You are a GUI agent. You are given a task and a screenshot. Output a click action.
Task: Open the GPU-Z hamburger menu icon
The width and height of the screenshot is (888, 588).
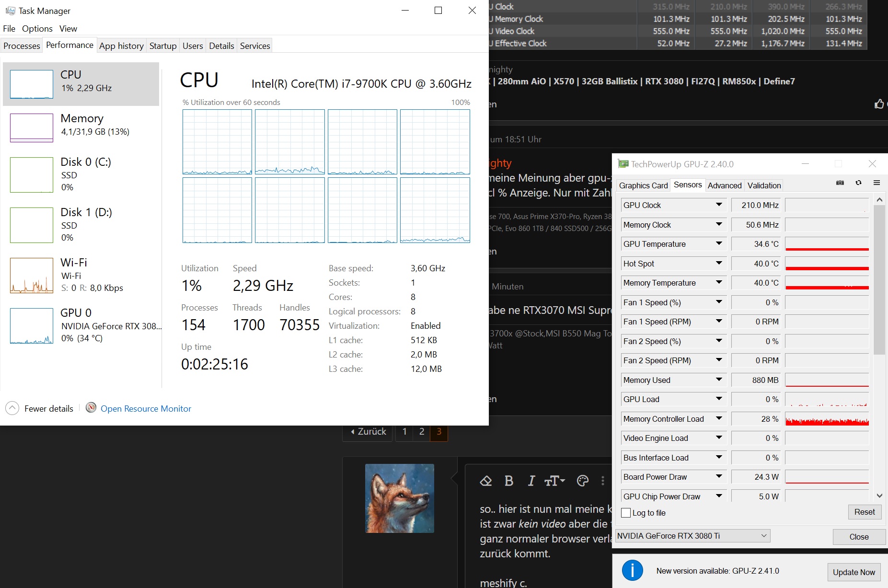876,183
